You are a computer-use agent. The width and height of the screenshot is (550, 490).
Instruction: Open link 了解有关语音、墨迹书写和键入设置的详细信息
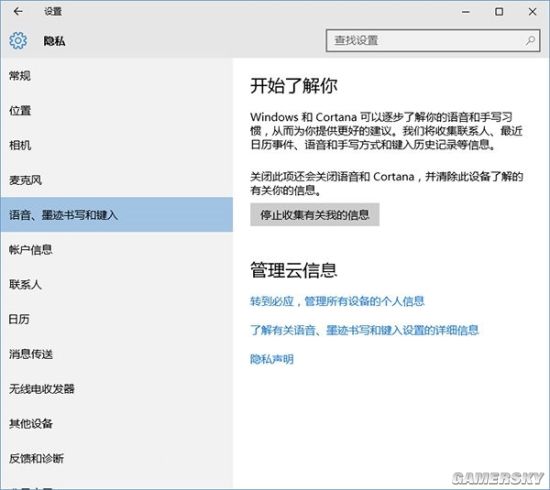point(364,330)
